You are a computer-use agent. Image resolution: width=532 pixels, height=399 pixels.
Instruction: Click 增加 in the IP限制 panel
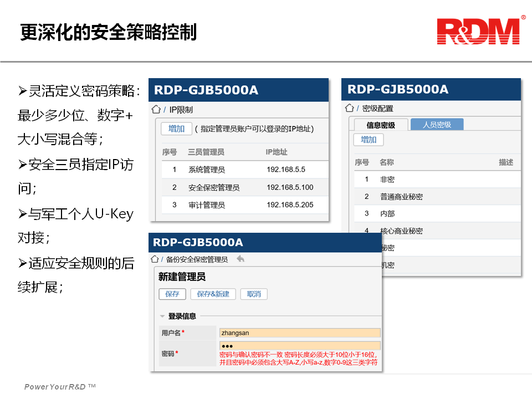(x=176, y=128)
